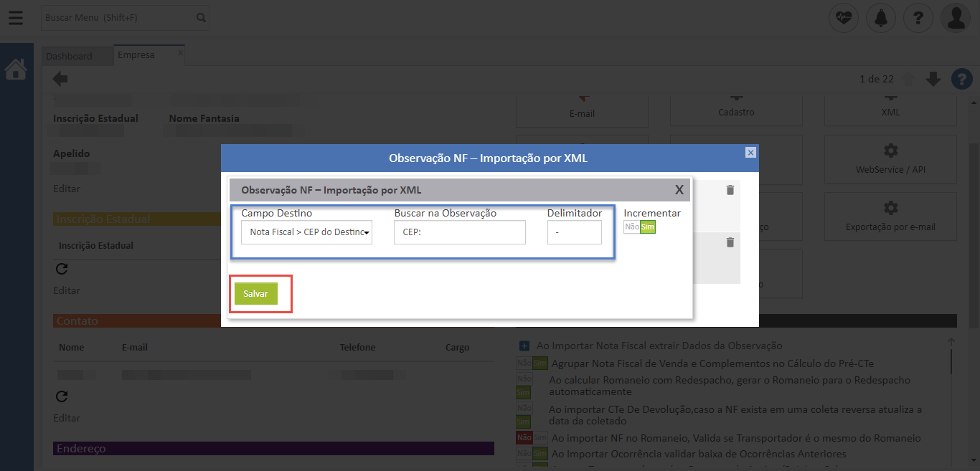Click the Buscar na Observação field

point(459,232)
